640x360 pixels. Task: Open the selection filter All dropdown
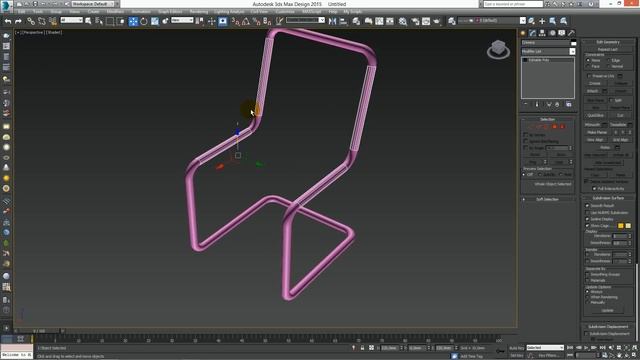click(71, 20)
